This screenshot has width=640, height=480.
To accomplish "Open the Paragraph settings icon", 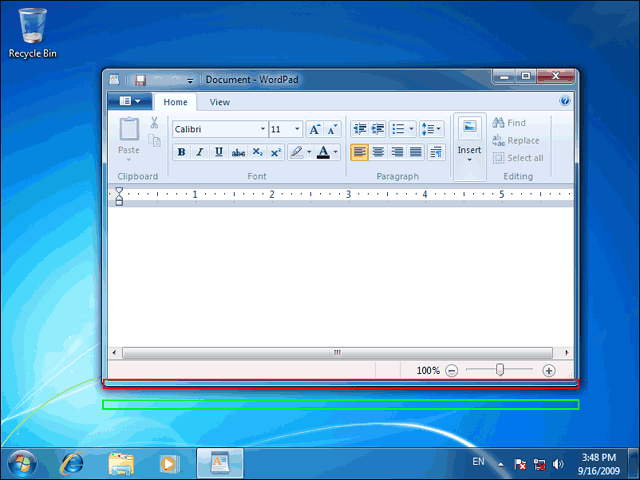I will point(436,152).
